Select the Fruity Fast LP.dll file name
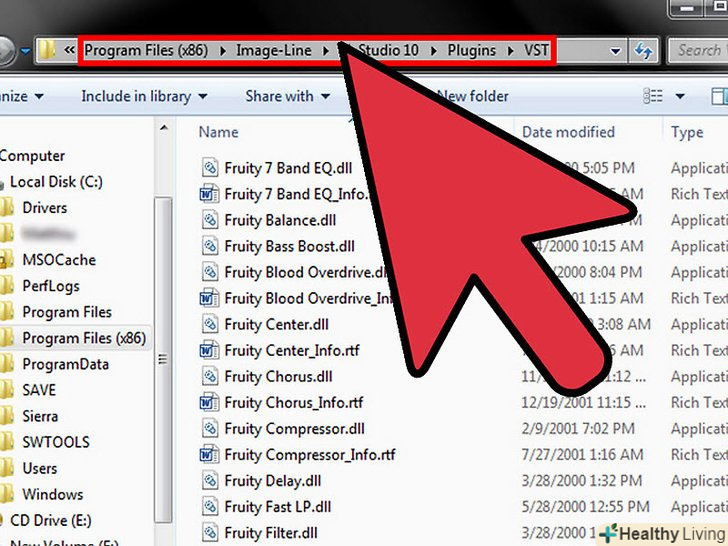This screenshot has width=728, height=546. pyautogui.click(x=278, y=507)
